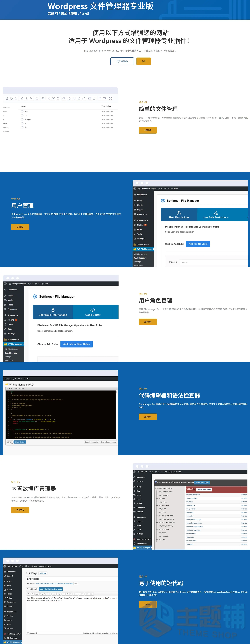Open the User Restrictions tab
The height and width of the screenshot is (644, 250).
click(179, 215)
